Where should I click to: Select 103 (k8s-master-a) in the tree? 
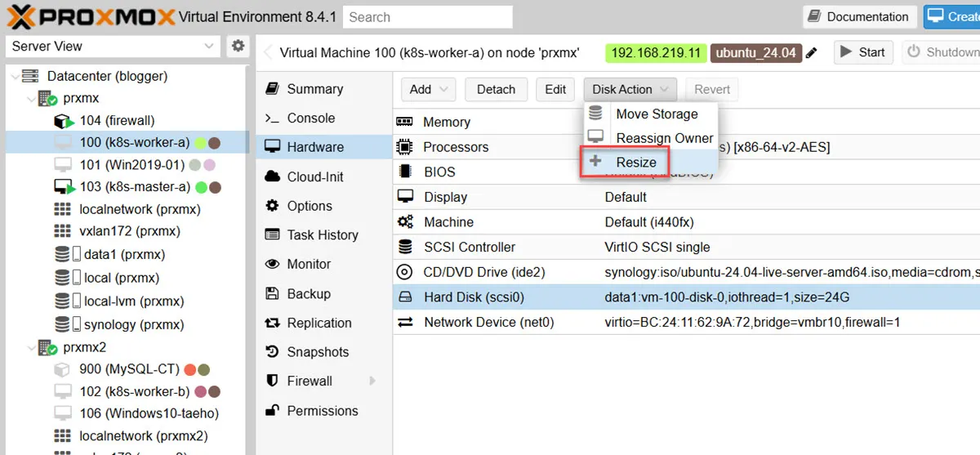tap(135, 187)
